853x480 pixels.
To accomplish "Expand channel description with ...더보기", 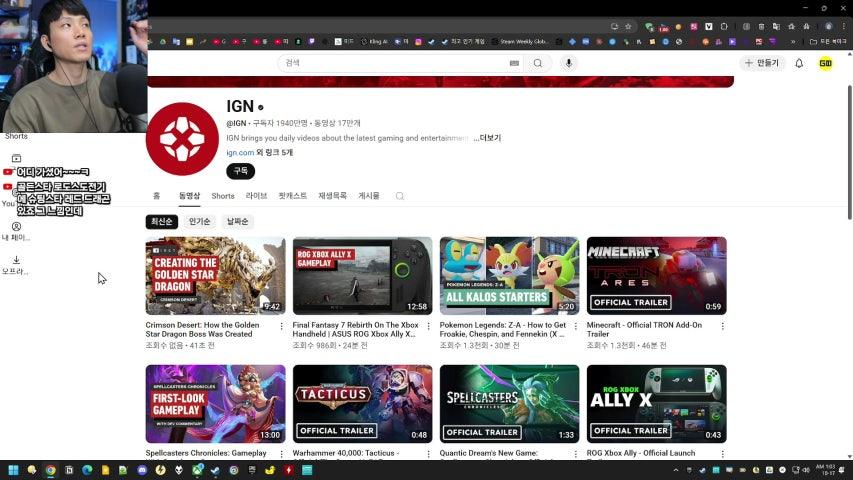I will 487,138.
